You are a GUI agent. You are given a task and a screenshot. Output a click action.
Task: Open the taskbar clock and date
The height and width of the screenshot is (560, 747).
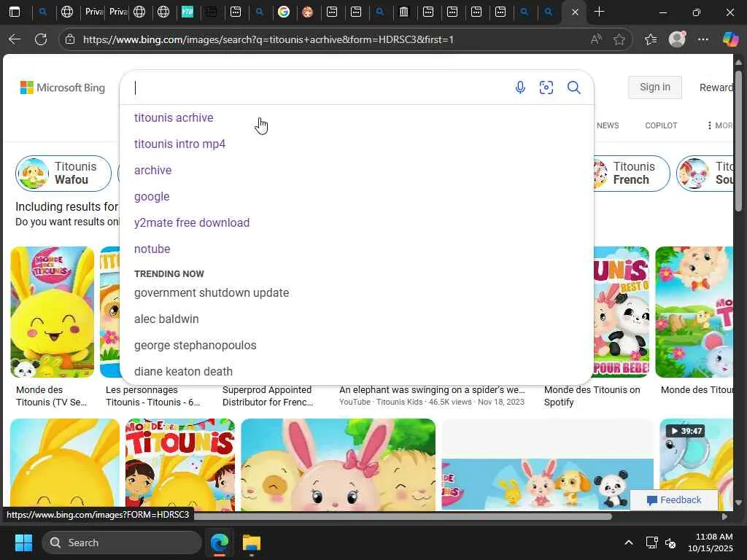point(711,542)
